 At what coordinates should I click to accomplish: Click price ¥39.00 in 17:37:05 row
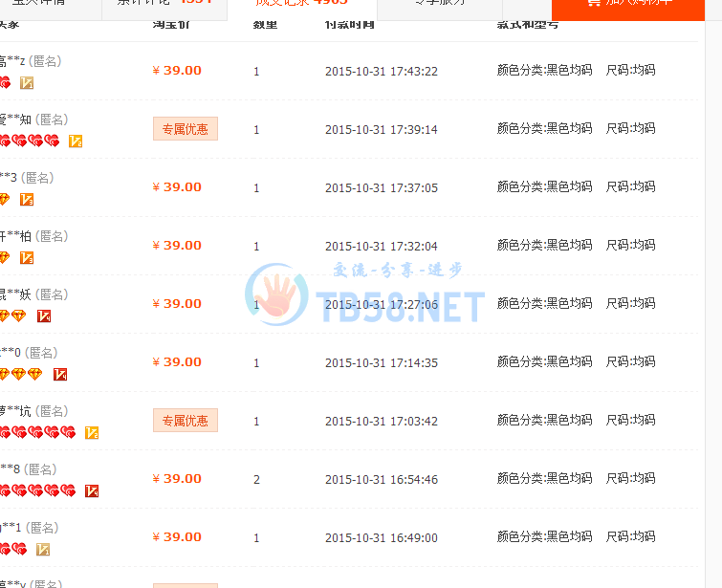click(177, 187)
